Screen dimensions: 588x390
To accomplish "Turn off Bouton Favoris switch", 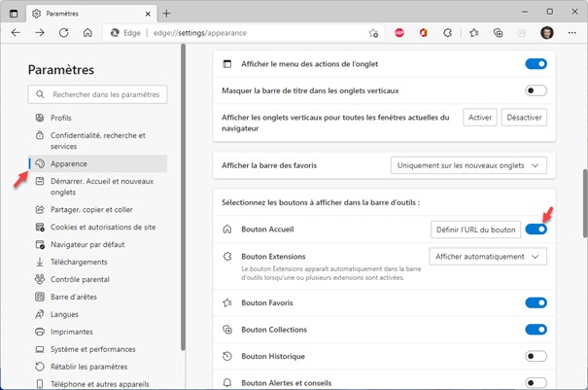I will pyautogui.click(x=536, y=302).
